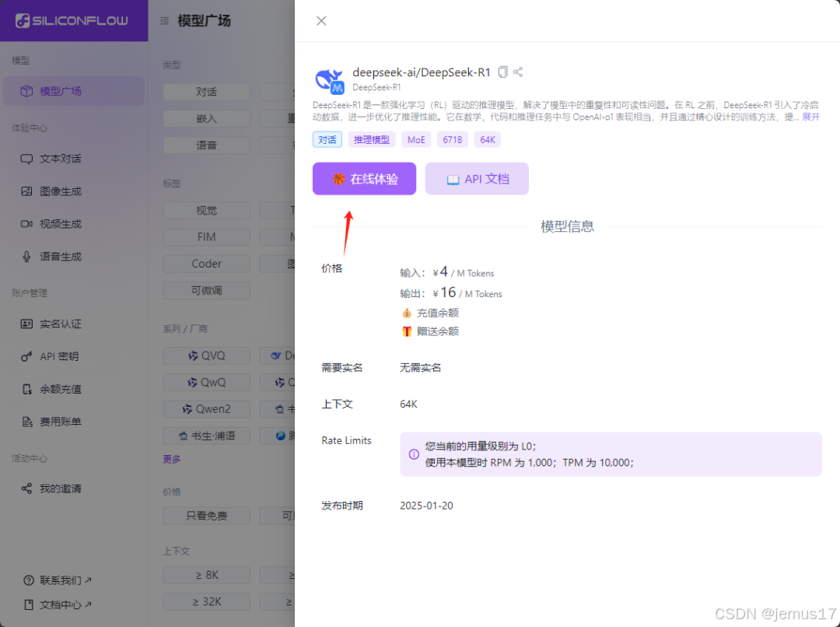Filter by 只看免费 price
Image resolution: width=840 pixels, height=627 pixels.
point(206,516)
